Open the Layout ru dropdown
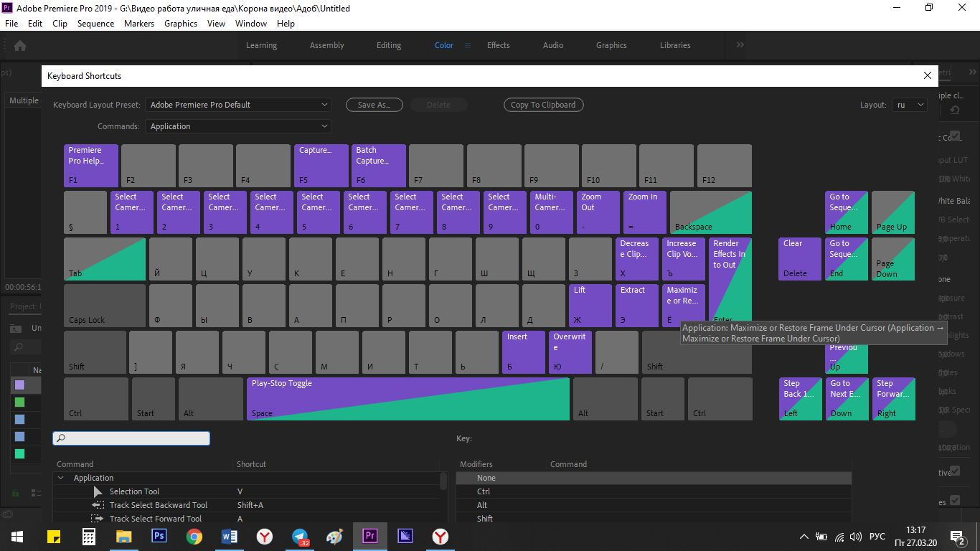Image resolution: width=980 pixels, height=551 pixels. (910, 105)
